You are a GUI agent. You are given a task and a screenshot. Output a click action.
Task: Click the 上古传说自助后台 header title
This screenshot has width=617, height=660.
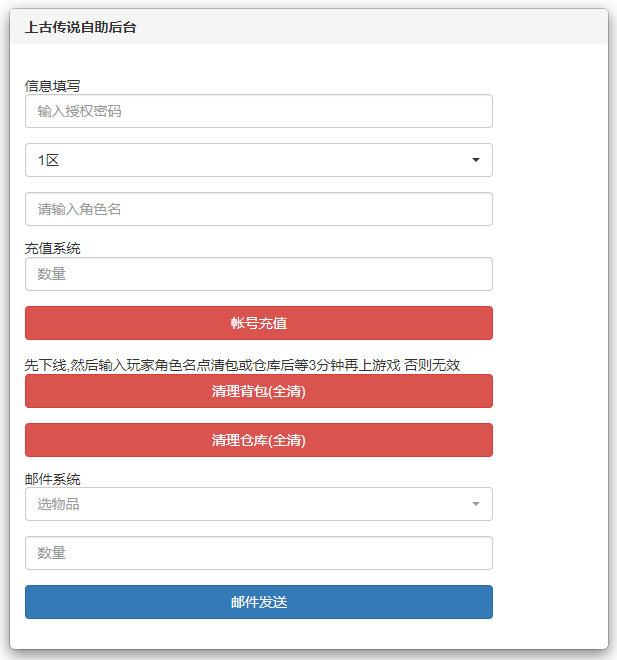tap(81, 28)
